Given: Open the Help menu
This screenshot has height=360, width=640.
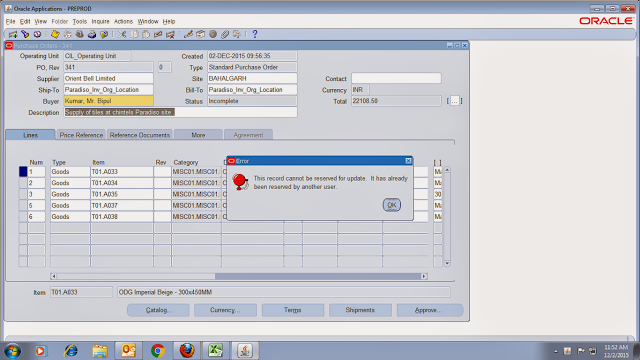Looking at the screenshot, I should click(169, 22).
